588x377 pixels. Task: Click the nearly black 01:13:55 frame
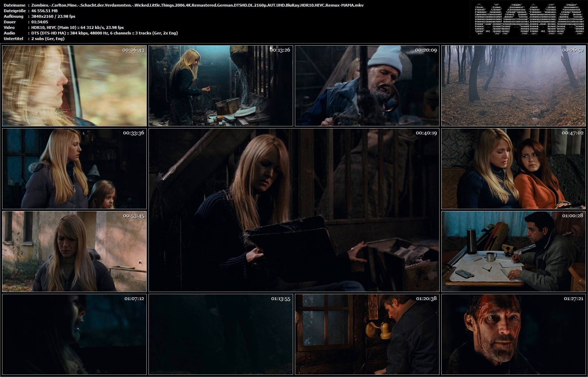[221, 334]
